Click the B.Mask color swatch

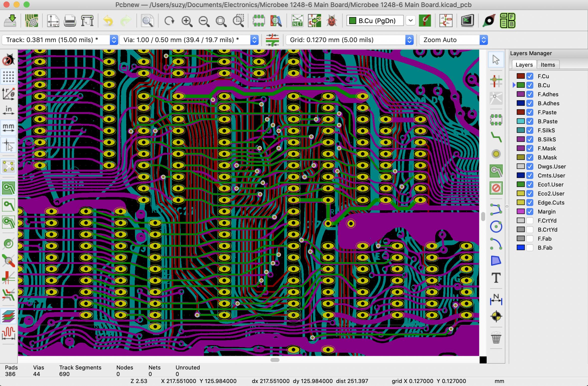520,158
